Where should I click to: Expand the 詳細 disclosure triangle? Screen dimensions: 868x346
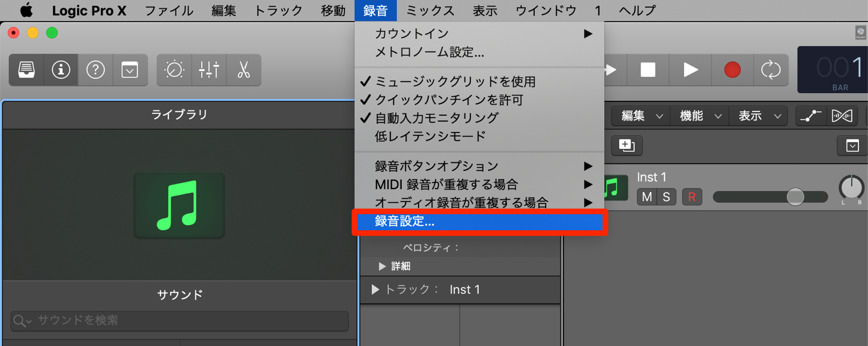tap(383, 266)
